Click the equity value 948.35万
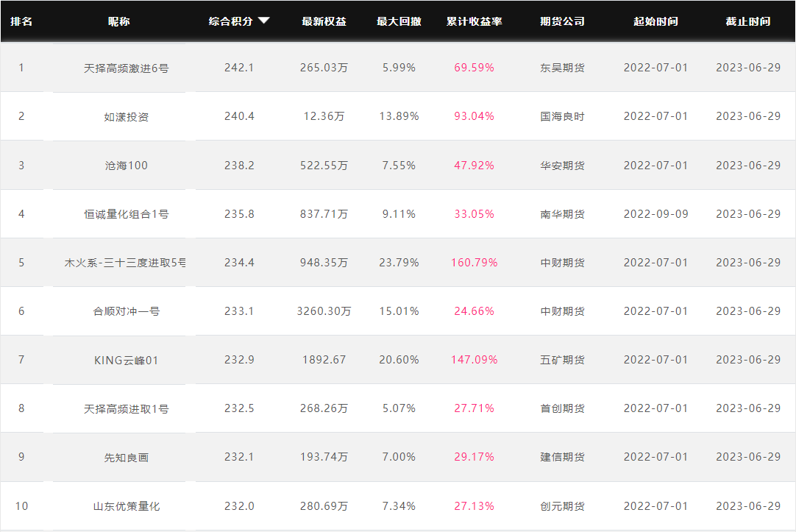Screen dimensions: 796x532 pos(324,263)
